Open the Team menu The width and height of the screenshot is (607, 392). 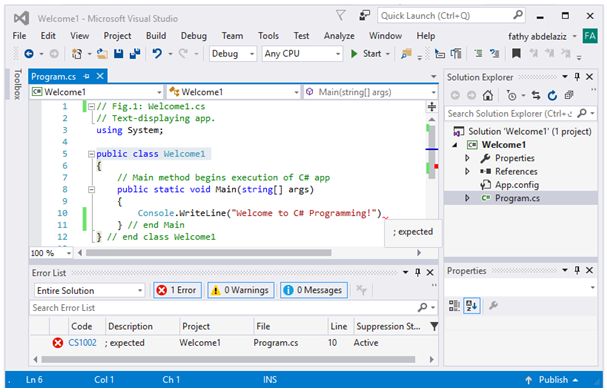click(232, 36)
